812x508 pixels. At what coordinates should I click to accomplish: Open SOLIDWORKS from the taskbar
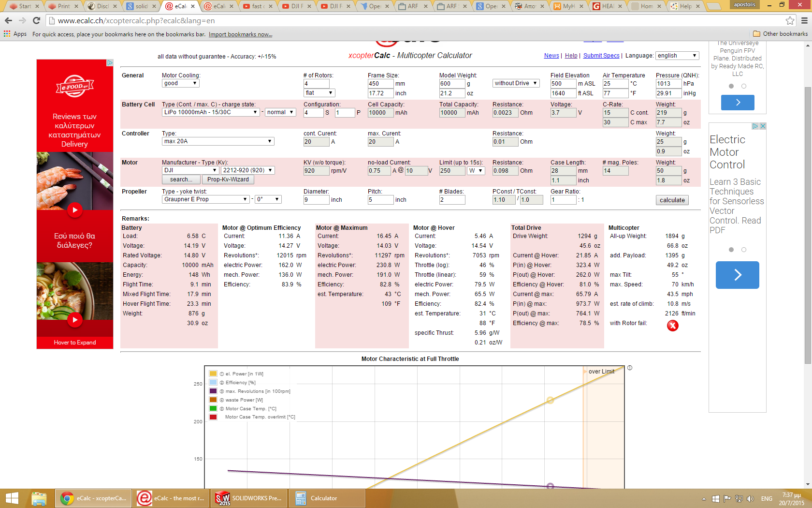click(x=249, y=498)
